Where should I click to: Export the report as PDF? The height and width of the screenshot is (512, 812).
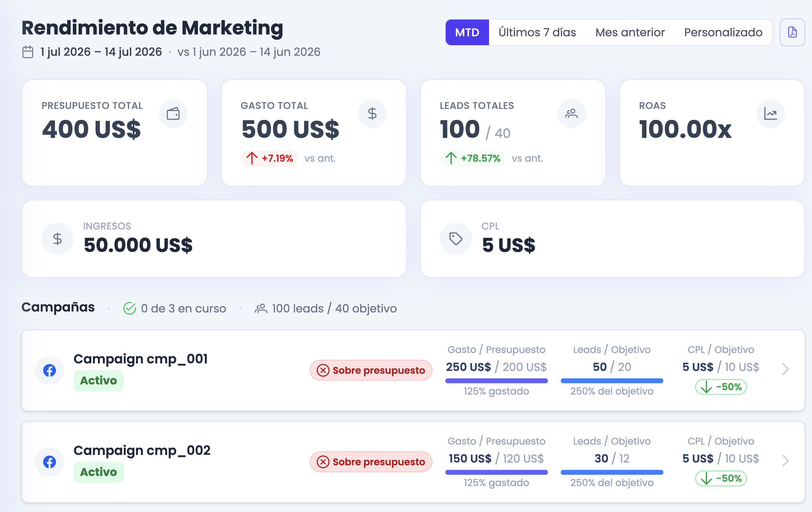pyautogui.click(x=792, y=32)
